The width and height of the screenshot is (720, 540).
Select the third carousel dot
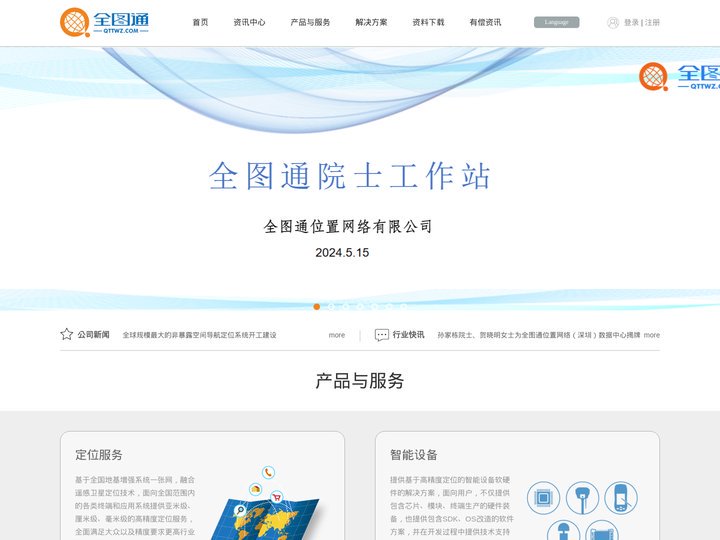[345, 306]
